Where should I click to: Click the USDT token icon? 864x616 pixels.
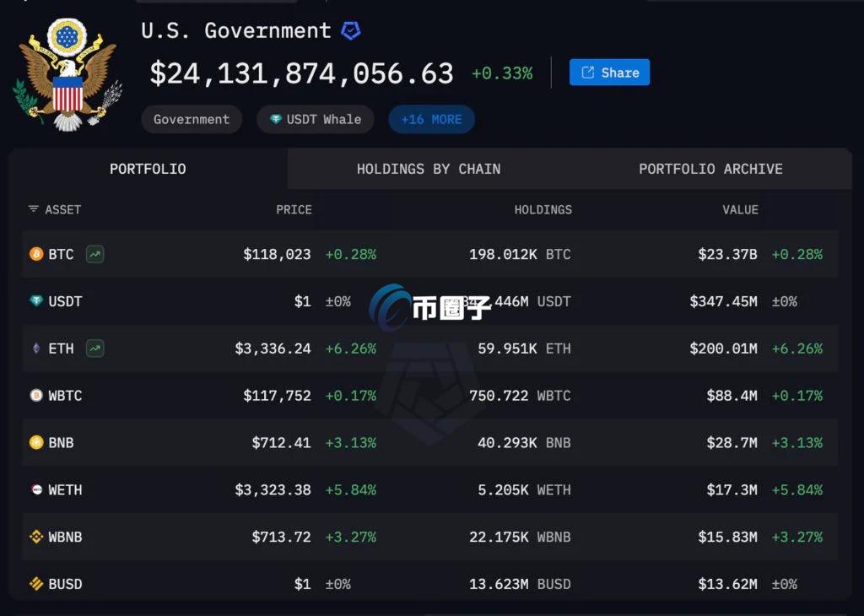pos(36,301)
